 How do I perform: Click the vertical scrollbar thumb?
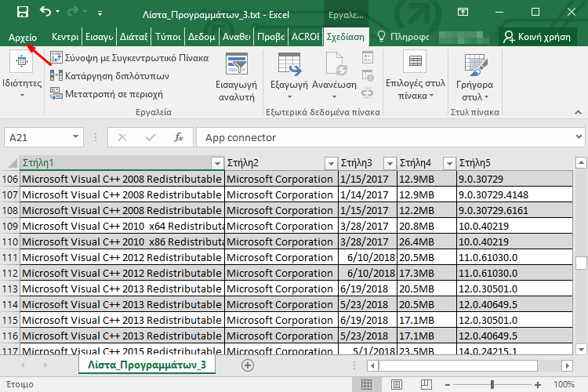click(581, 263)
